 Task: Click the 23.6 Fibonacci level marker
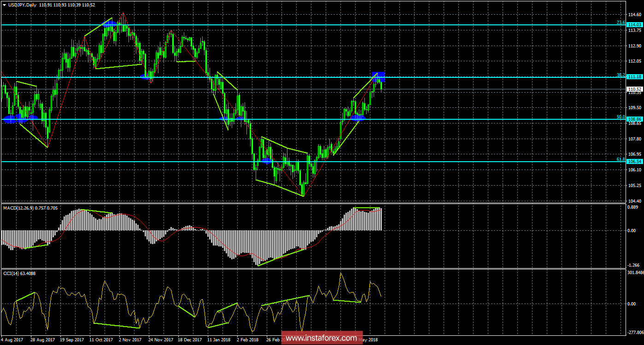tap(621, 22)
